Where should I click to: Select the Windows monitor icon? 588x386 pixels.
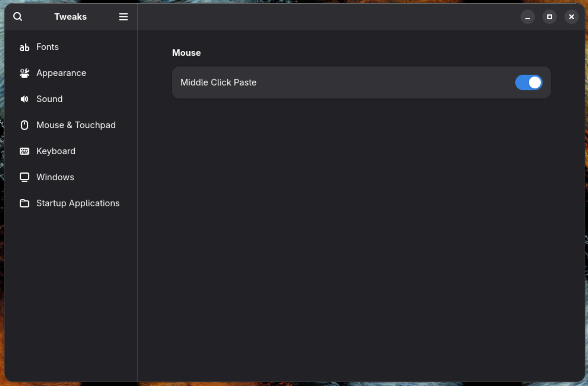click(x=24, y=177)
